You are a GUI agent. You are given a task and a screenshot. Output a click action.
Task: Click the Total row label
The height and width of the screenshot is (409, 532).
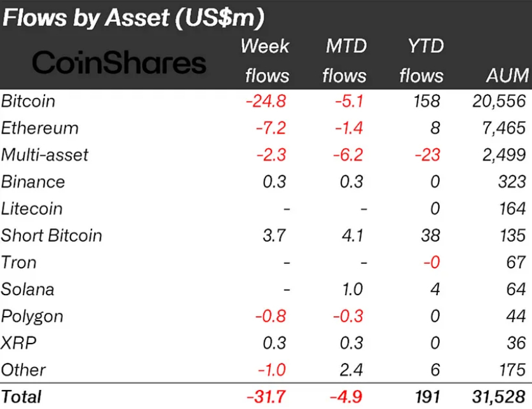(x=21, y=397)
